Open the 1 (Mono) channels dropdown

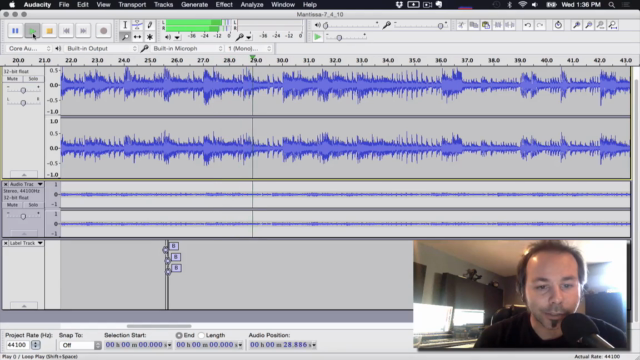click(x=249, y=49)
